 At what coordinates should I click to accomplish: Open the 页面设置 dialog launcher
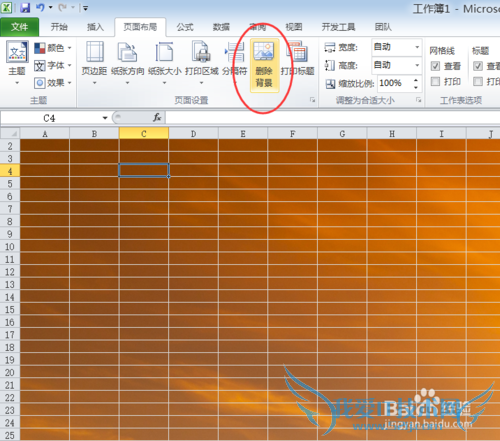312,100
